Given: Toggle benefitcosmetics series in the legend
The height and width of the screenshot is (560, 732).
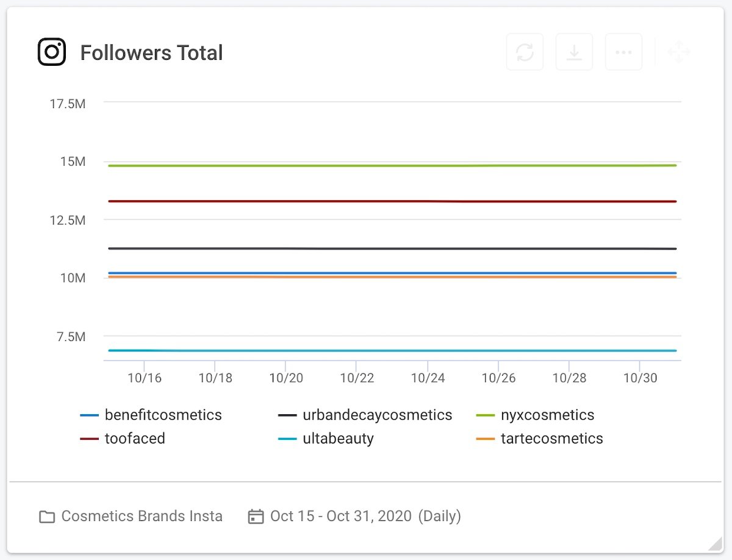Looking at the screenshot, I should 163,415.
